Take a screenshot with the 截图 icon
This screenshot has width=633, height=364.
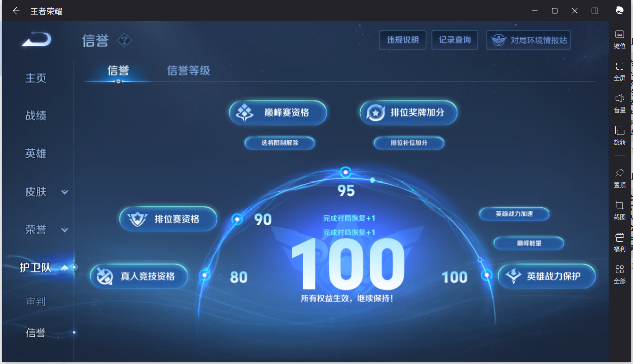tap(619, 210)
